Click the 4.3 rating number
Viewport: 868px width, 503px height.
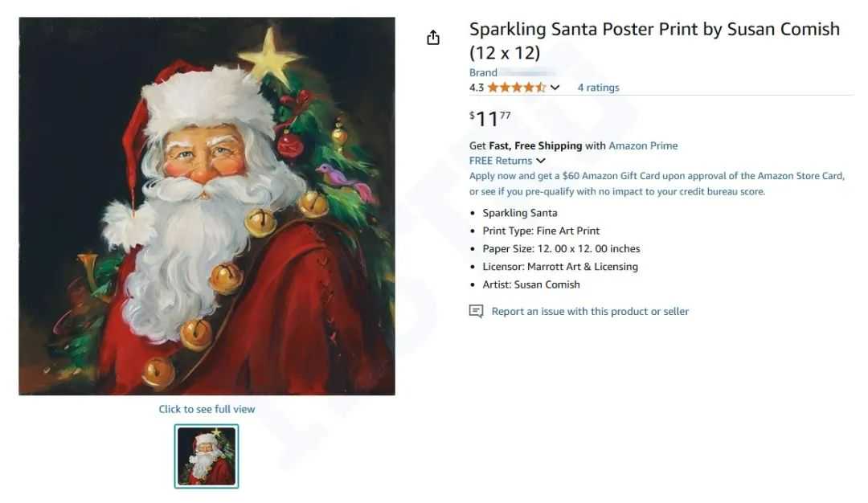[477, 88]
